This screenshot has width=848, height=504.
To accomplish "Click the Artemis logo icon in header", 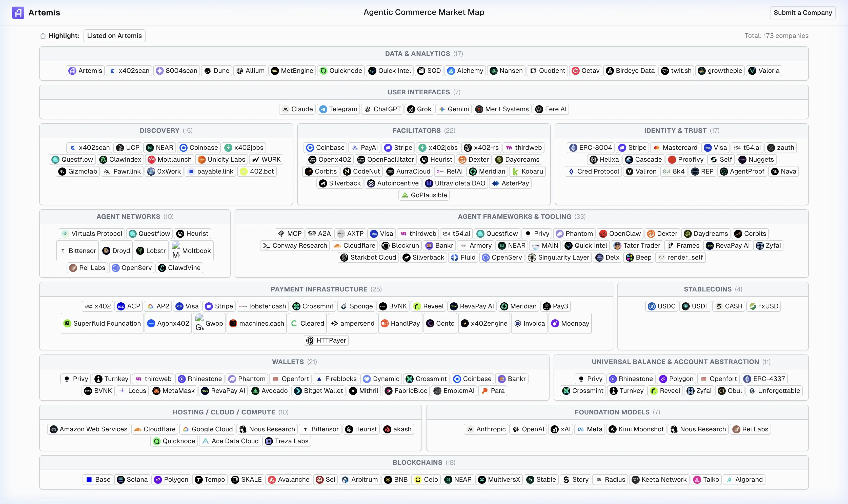I will click(18, 13).
